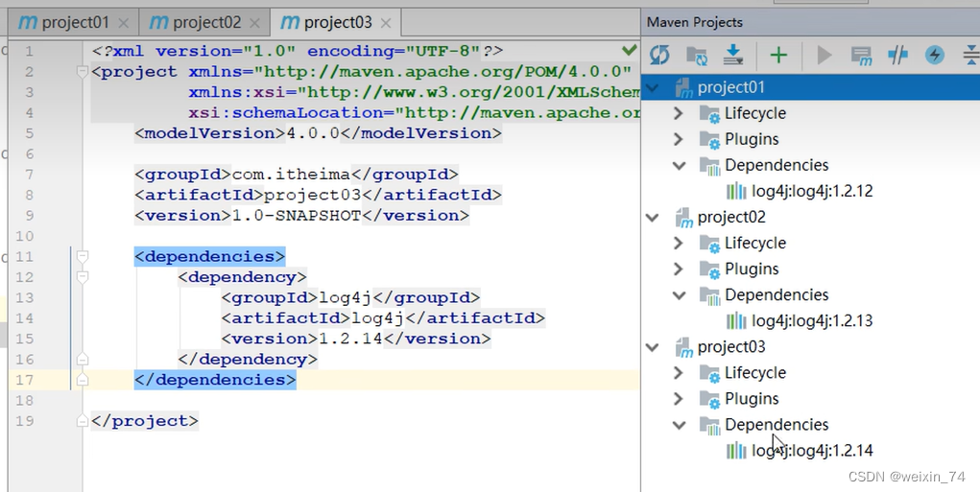Screen dimensions: 980x492
Task: Toggle Offline Mode icon
Action: click(898, 56)
